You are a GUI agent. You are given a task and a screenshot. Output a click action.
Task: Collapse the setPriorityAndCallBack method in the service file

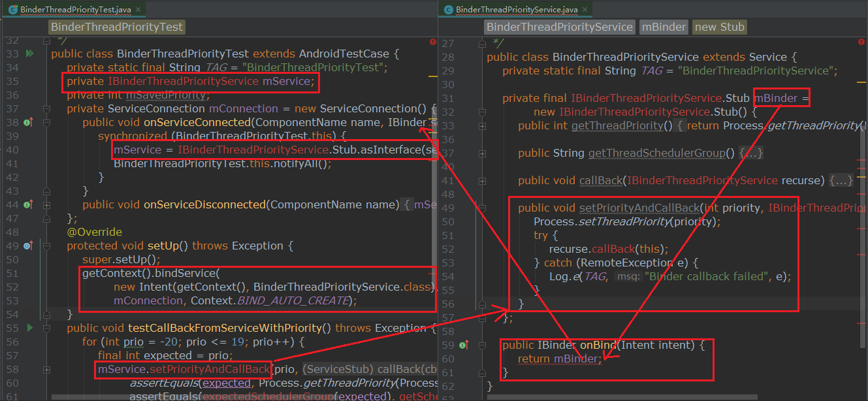click(x=482, y=208)
